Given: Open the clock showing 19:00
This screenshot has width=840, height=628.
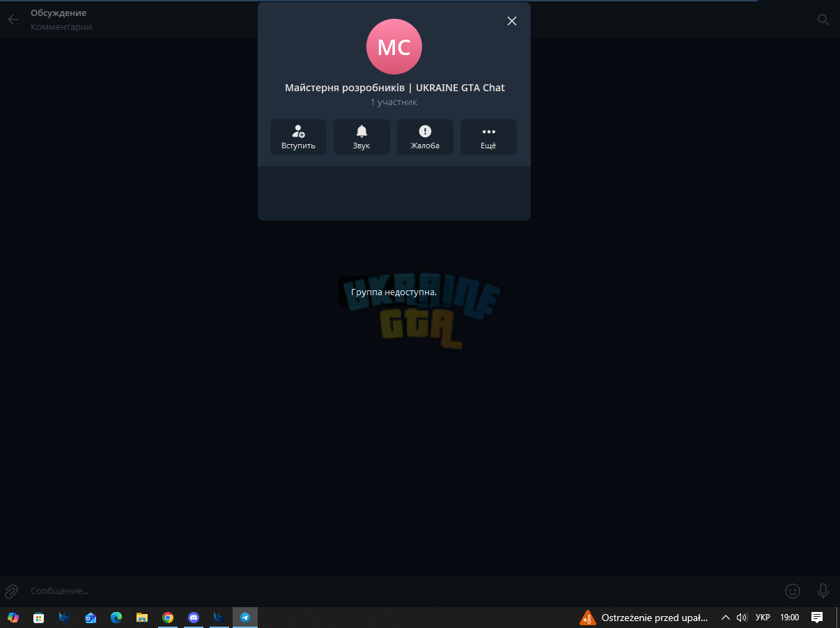Looking at the screenshot, I should coord(790,618).
